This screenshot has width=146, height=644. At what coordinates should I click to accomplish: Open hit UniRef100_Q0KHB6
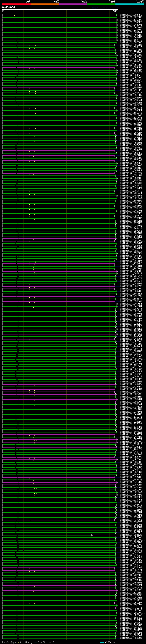pyautogui.click(x=131, y=304)
